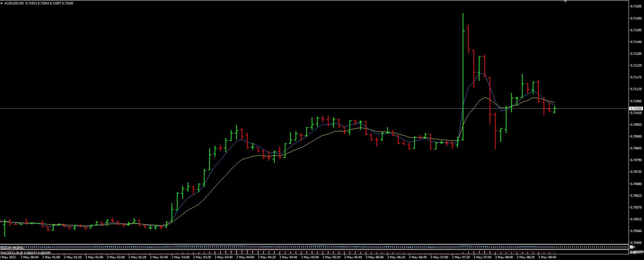Click time axis label 3 May 03:40

point(223,257)
